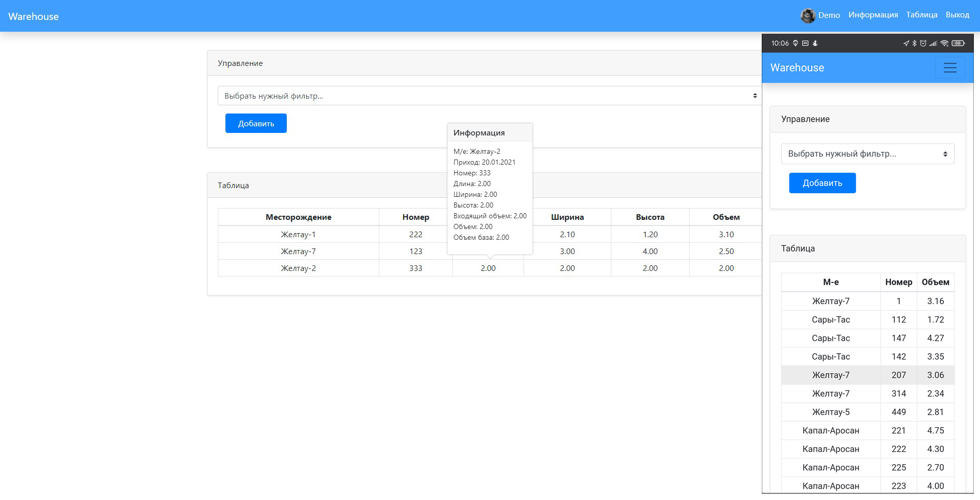Click volume 2.50 in desktop table
The width and height of the screenshot is (980, 500).
[x=726, y=252]
